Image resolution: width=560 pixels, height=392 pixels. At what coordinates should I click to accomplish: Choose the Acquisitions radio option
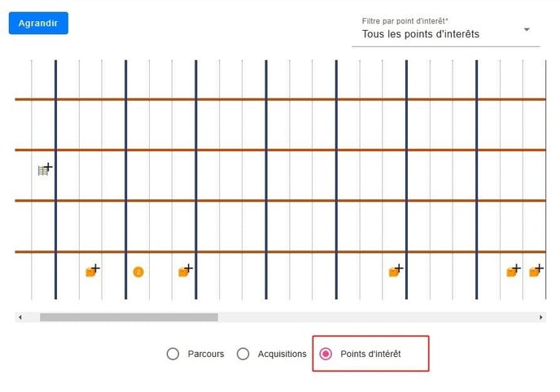(243, 354)
